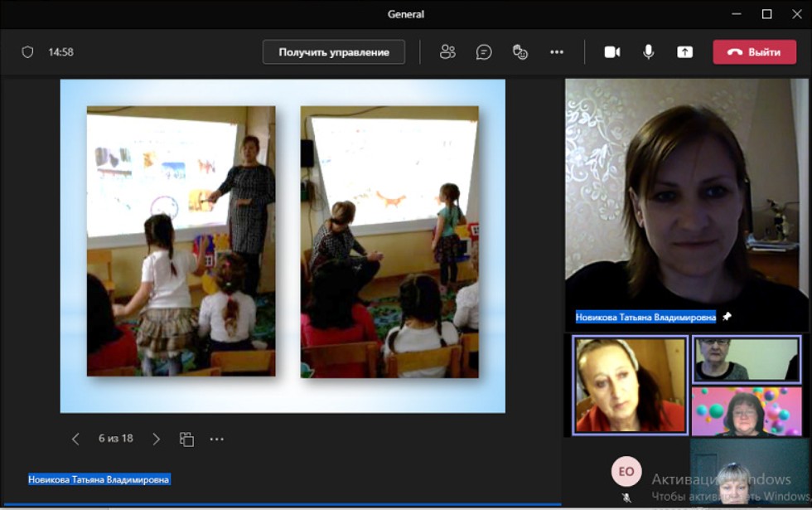Click the pin icon beside Новикова's name

(x=727, y=317)
